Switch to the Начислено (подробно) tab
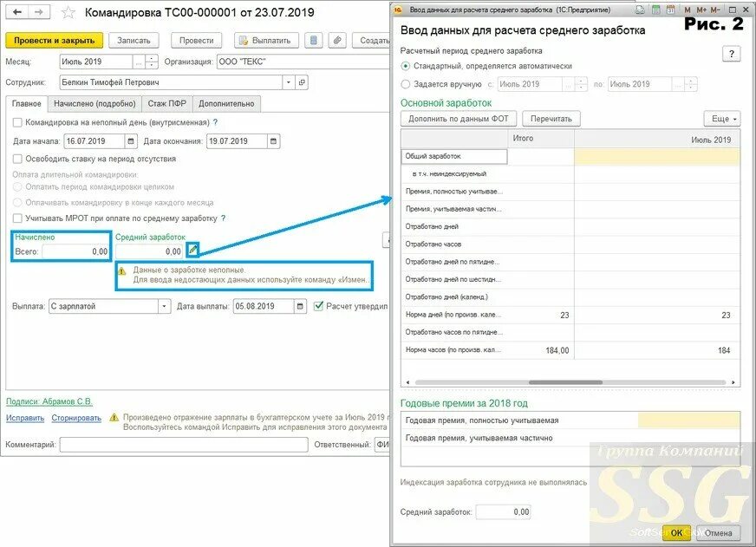This screenshot has height=547, width=756. [x=94, y=104]
